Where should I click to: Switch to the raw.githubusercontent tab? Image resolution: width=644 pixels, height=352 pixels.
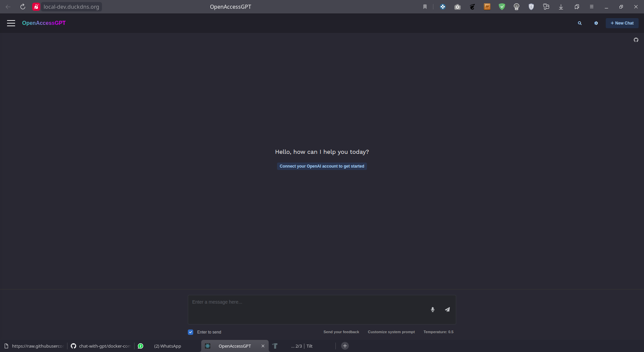(x=34, y=346)
